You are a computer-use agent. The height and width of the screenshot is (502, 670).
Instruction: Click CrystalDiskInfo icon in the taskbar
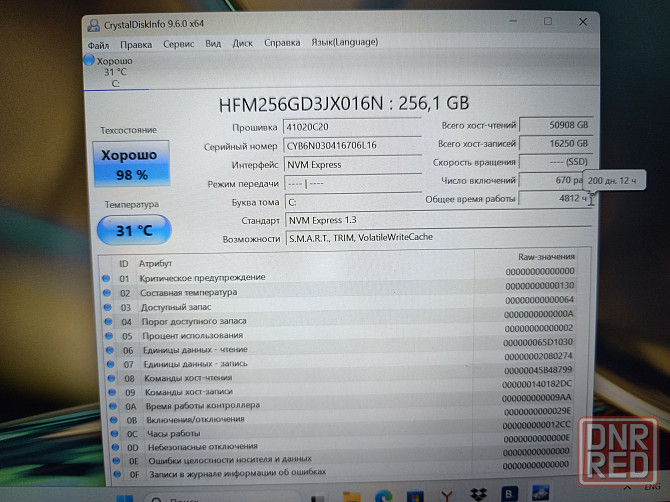[x=541, y=493]
